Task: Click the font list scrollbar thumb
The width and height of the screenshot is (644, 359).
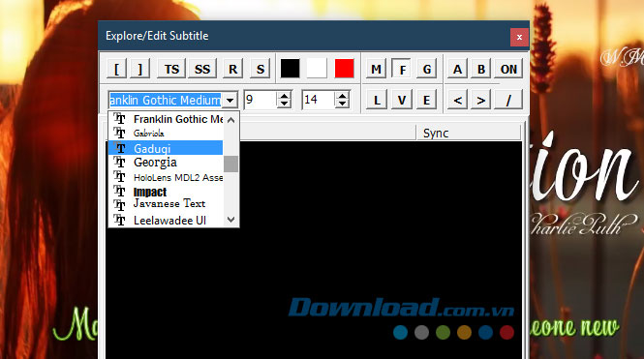Action: click(x=230, y=165)
